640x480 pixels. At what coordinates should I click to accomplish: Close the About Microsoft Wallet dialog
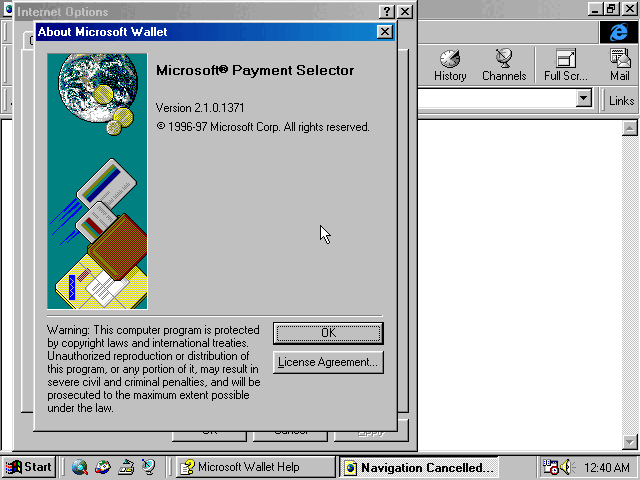pos(384,32)
